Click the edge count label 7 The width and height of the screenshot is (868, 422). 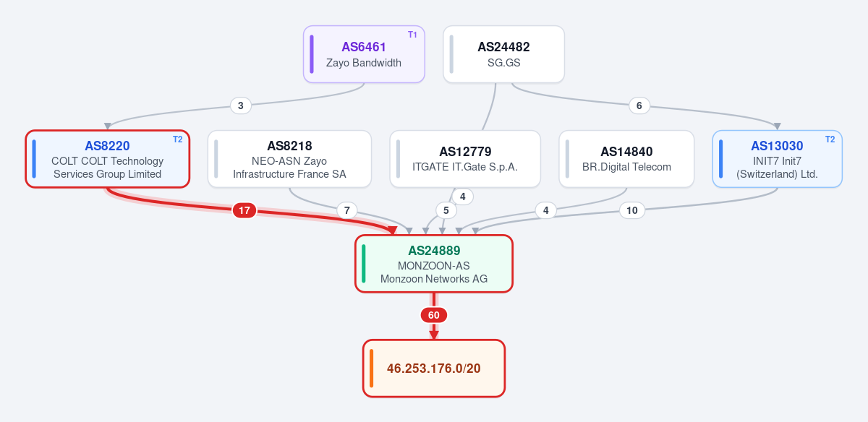(x=347, y=210)
